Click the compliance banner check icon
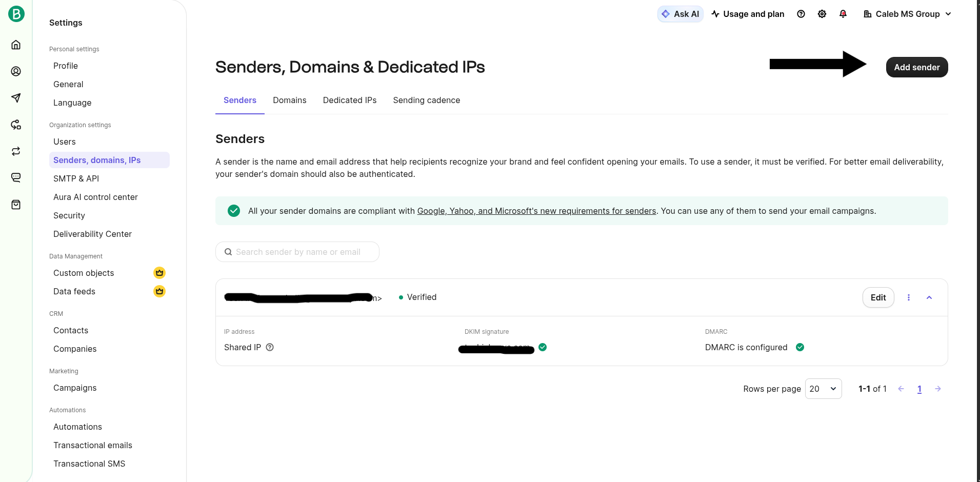The height and width of the screenshot is (482, 980). tap(234, 211)
